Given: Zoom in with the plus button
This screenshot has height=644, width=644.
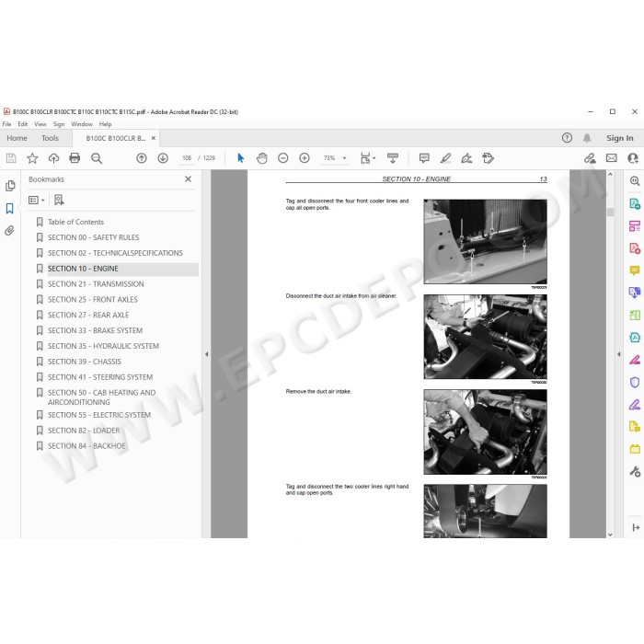Looking at the screenshot, I should tap(305, 158).
